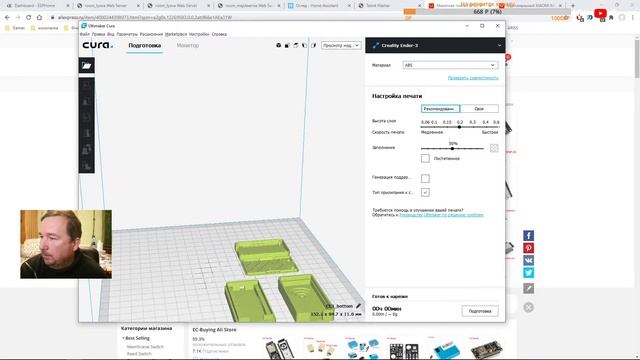The width and height of the screenshot is (640, 360).
Task: Switch to right side view camera icon
Action: [x=313, y=45]
